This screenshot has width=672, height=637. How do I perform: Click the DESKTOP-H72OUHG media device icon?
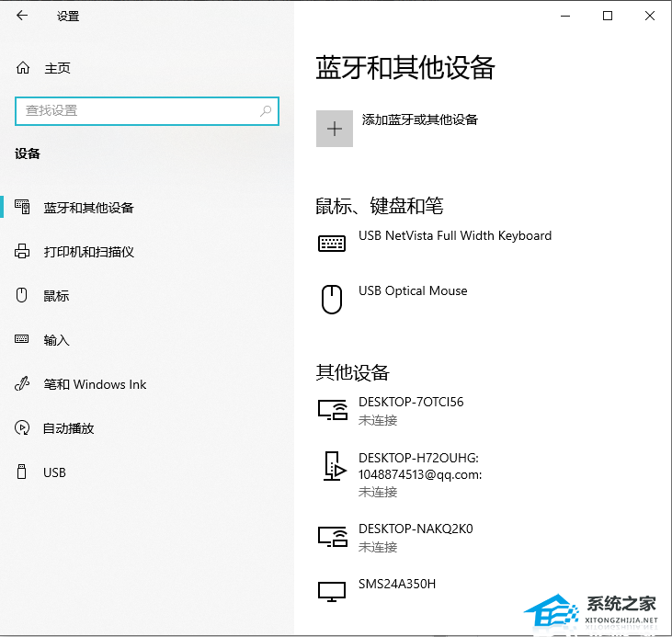pos(332,466)
